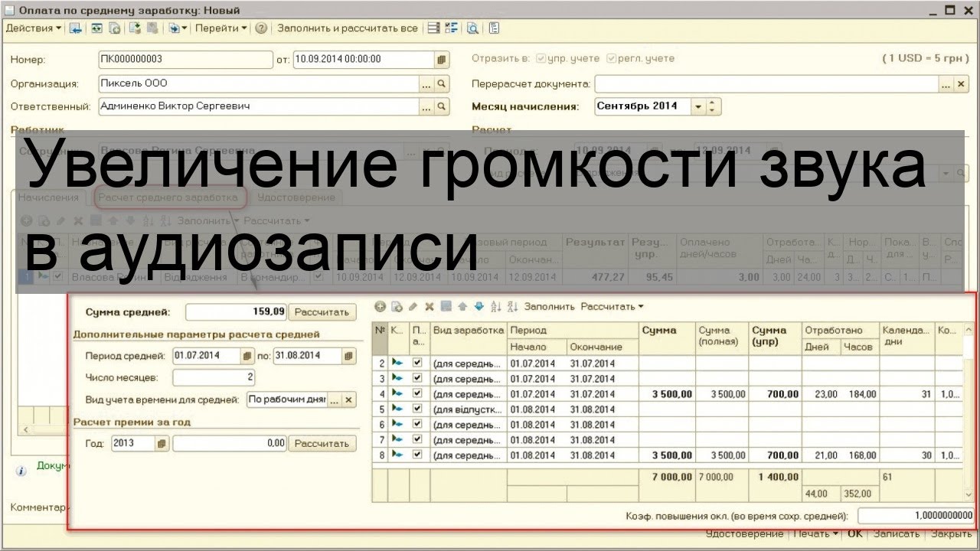Click the scroll up arrow of earnings table
Viewport: 980px width, 551px height.
[x=969, y=330]
